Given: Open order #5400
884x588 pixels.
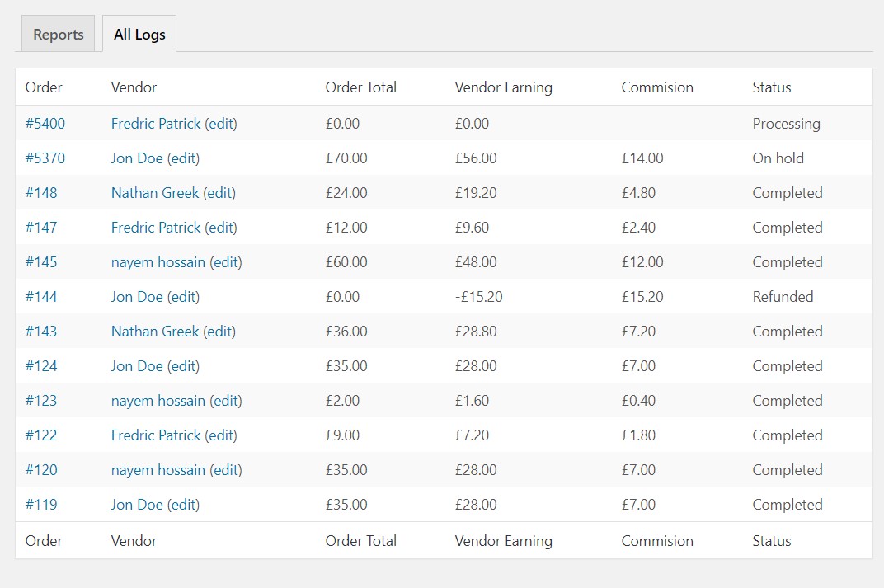Looking at the screenshot, I should point(45,124).
